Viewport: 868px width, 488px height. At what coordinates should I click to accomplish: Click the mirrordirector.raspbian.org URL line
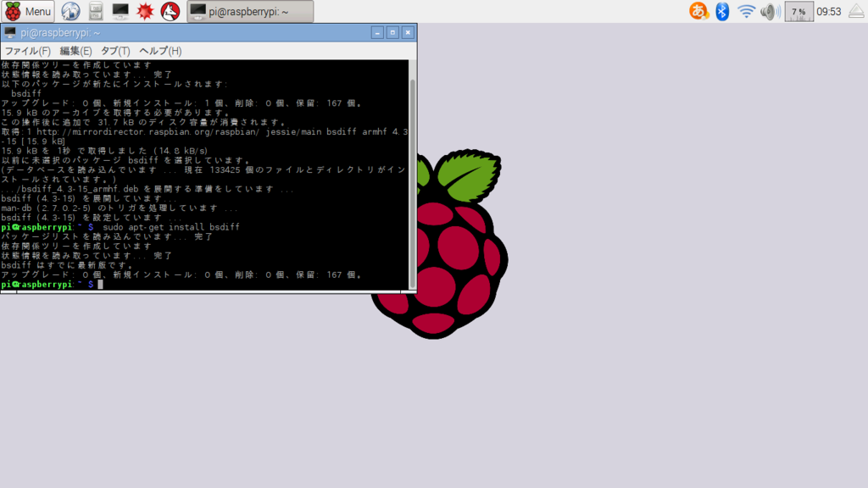204,131
